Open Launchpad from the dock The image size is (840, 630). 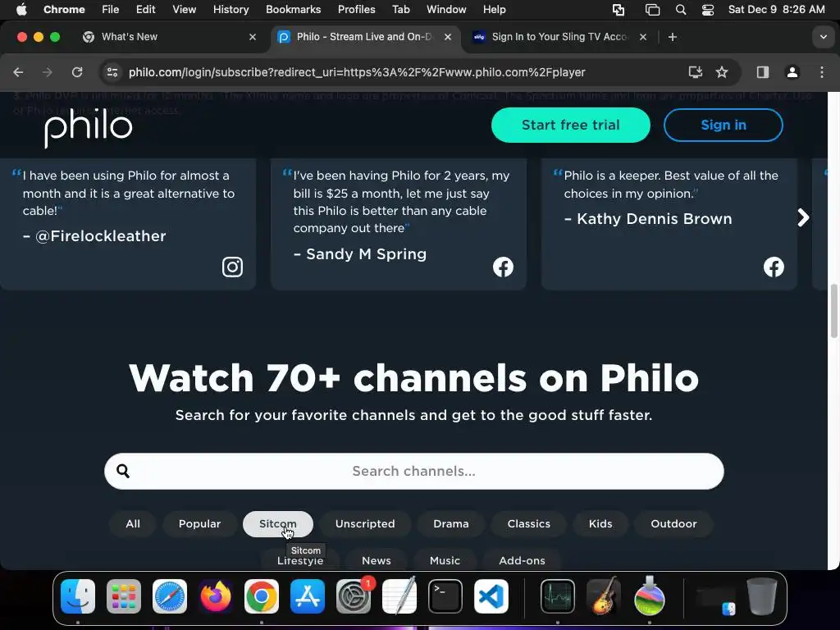tap(124, 596)
